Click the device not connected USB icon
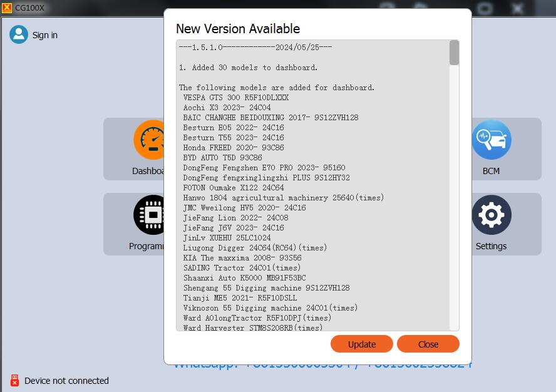Screen dimensions: 556x392 coord(14,380)
